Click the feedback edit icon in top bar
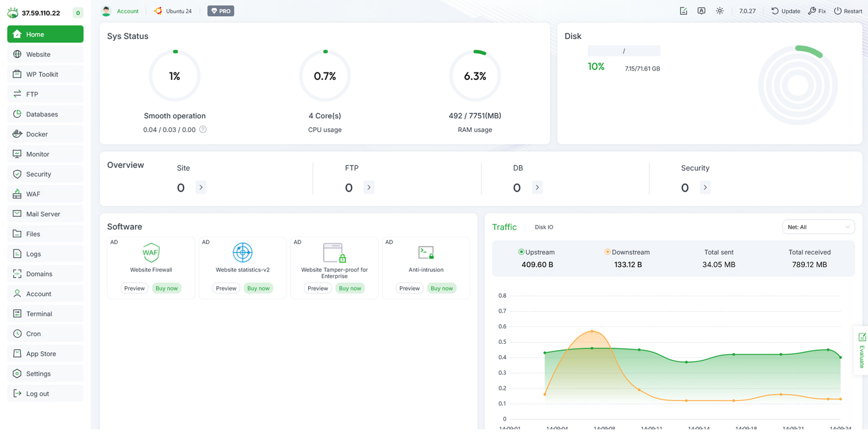 pos(683,11)
